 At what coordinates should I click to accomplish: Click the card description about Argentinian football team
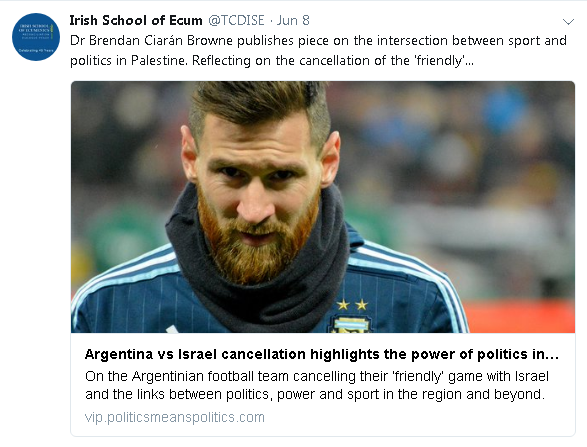coord(317,385)
